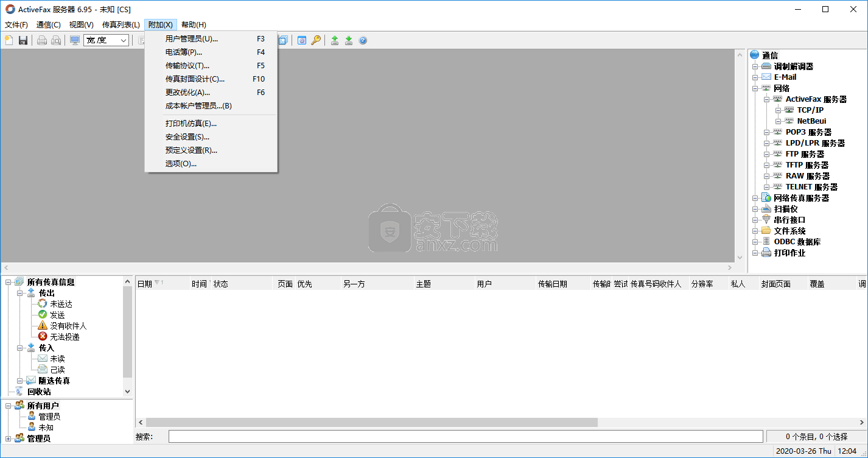Open the 视图(V) menu
Screen dimensions: 868x458
pos(82,25)
